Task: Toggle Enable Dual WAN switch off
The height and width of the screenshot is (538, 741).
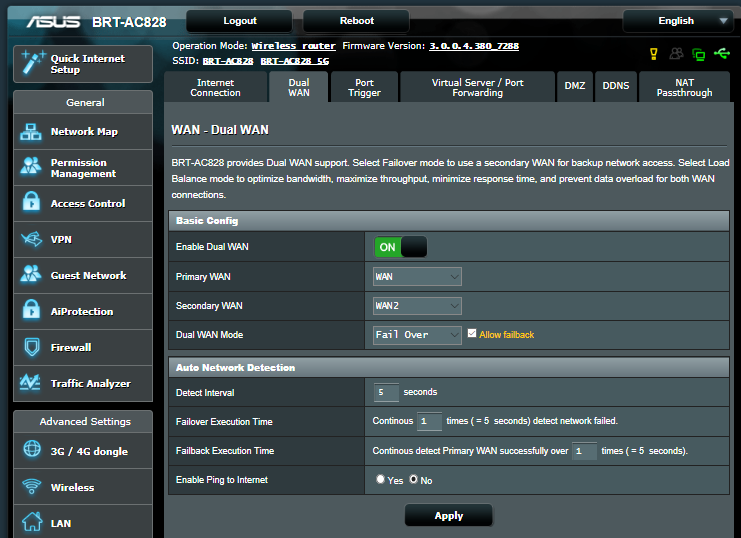Action: pos(400,247)
